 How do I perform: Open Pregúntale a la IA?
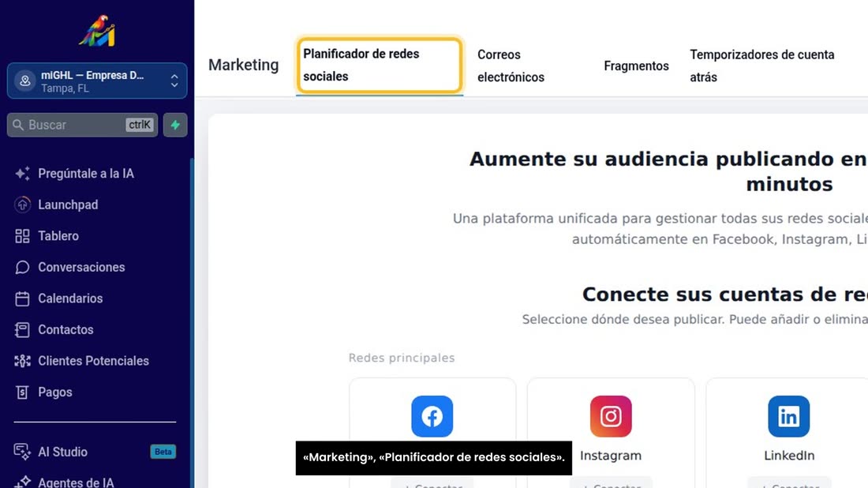86,174
